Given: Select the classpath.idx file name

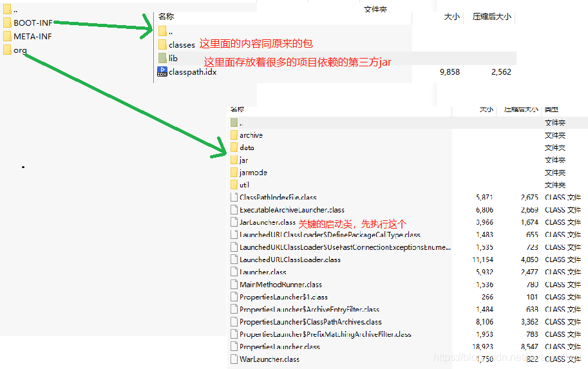Looking at the screenshot, I should click(193, 71).
